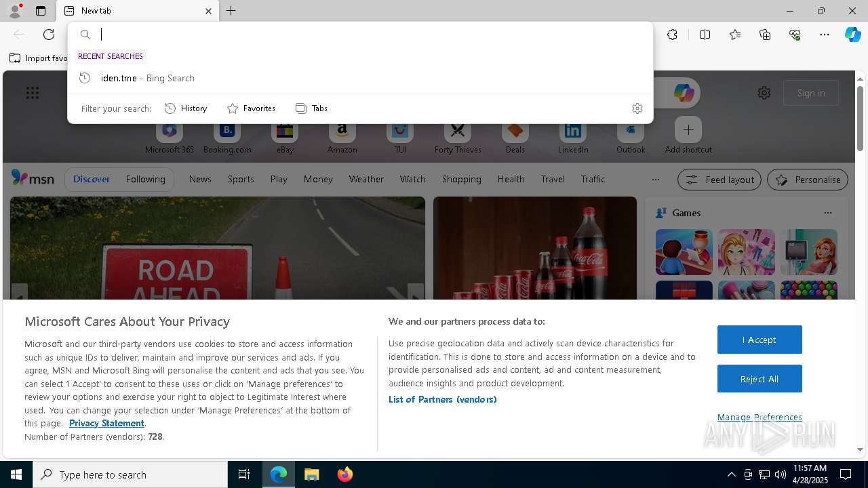Open address bar search settings gear
This screenshot has width=868, height=488.
[x=637, y=108]
